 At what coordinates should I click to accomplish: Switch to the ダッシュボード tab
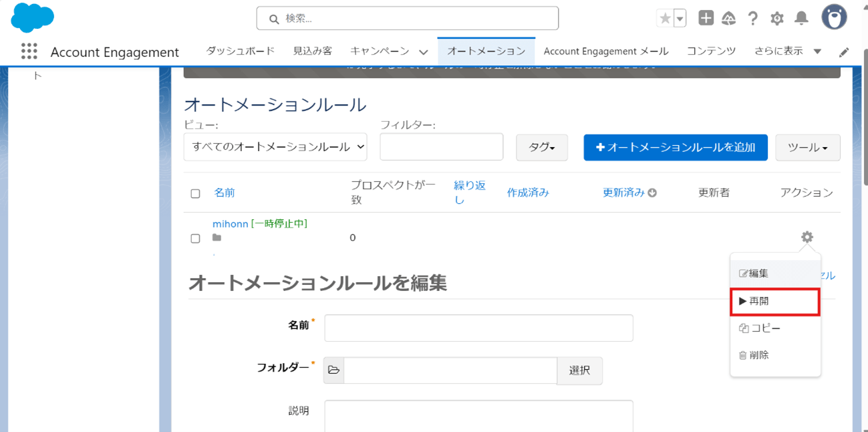[240, 51]
